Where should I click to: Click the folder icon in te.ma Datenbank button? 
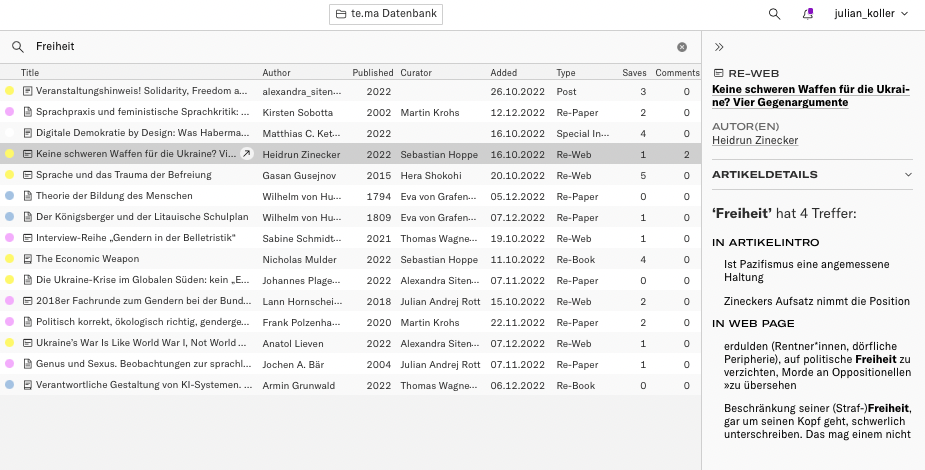coord(341,14)
